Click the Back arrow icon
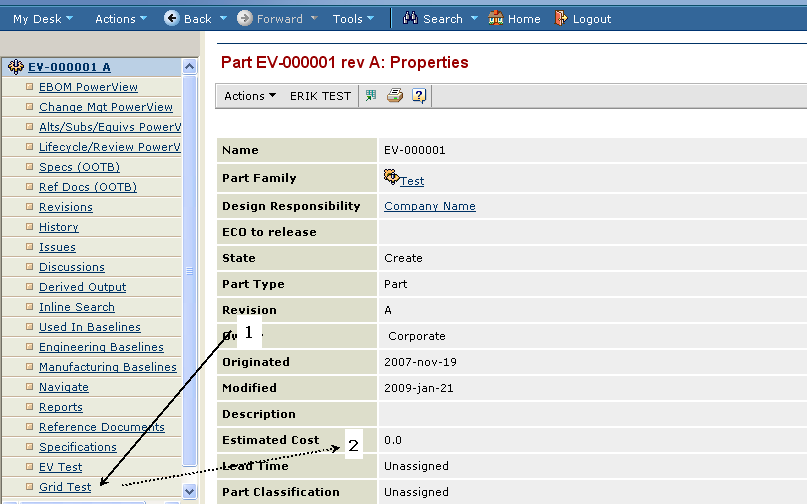The width and height of the screenshot is (807, 504). pyautogui.click(x=172, y=18)
